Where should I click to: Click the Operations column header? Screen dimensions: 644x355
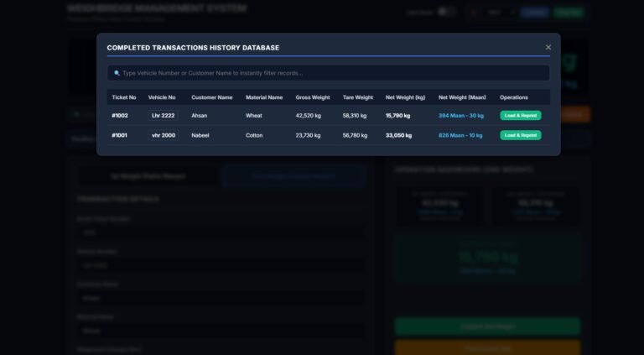pyautogui.click(x=514, y=97)
